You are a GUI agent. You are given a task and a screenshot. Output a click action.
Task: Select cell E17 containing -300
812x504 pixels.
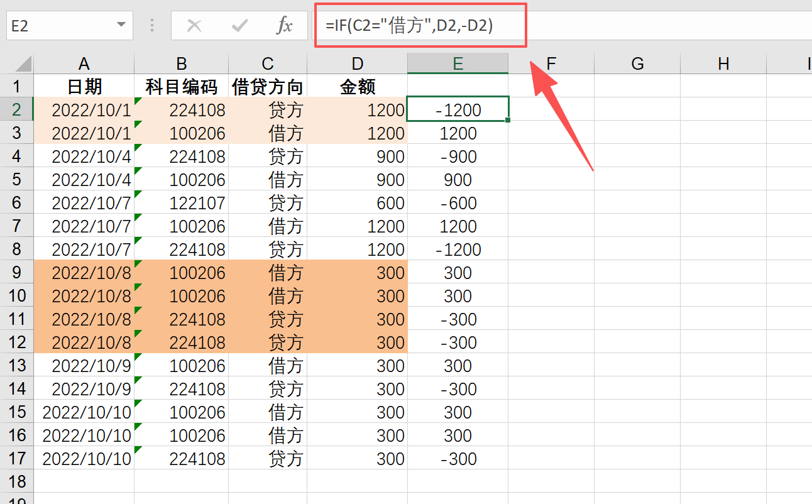pos(458,458)
